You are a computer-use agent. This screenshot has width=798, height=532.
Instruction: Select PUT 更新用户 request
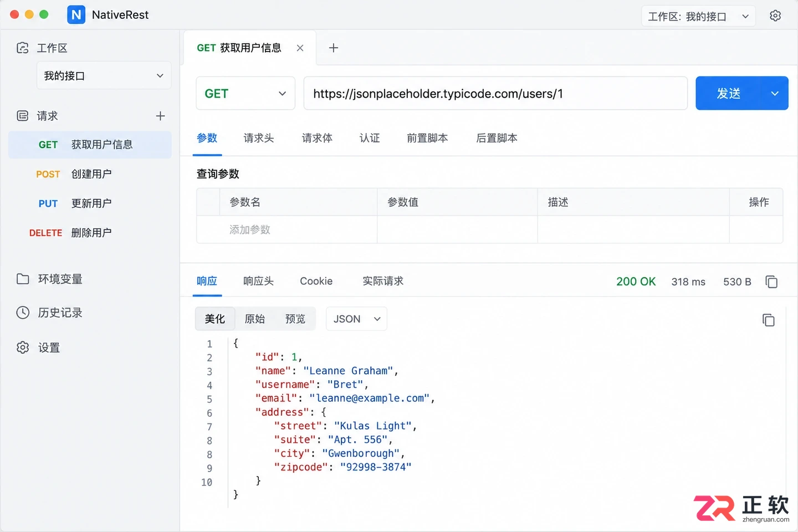point(90,203)
